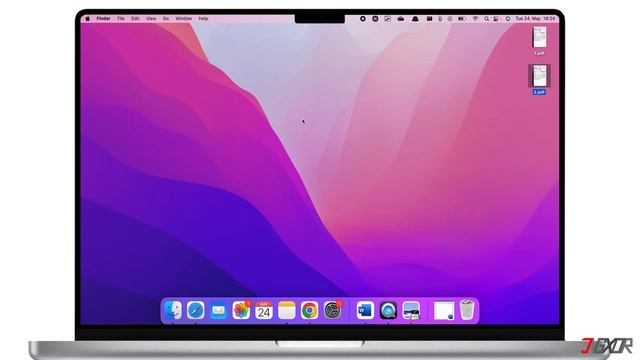Open the Go menu
Viewport: 640px width, 360px height.
[x=166, y=19]
